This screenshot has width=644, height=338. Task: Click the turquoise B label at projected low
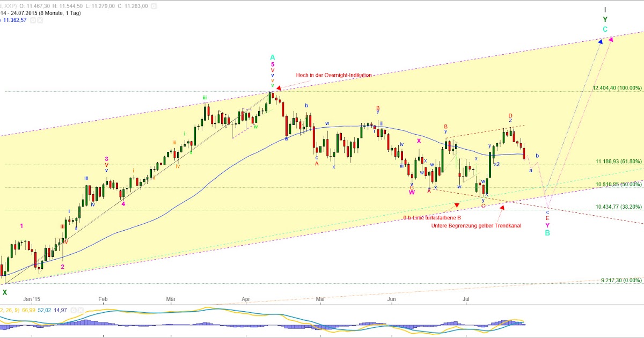point(547,233)
